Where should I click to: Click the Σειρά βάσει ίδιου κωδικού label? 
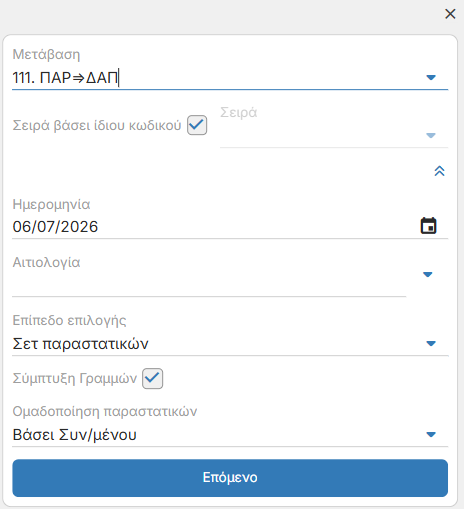point(97,125)
